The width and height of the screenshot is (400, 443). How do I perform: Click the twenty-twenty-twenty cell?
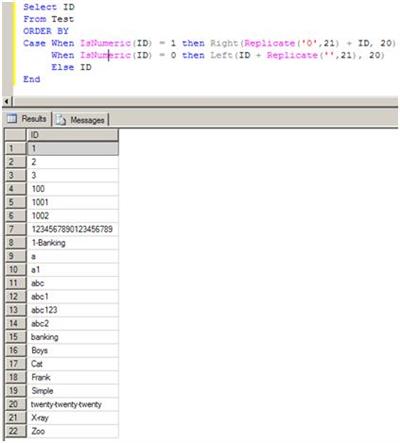pos(72,404)
